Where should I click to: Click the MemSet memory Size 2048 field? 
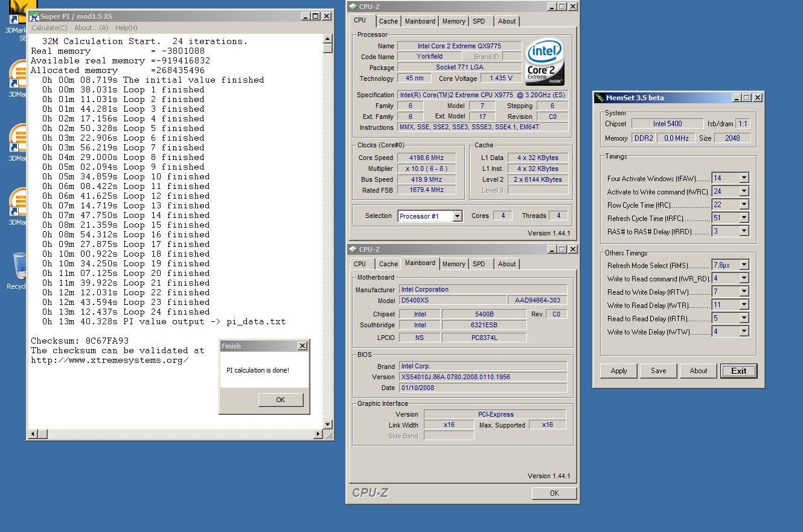(x=732, y=138)
